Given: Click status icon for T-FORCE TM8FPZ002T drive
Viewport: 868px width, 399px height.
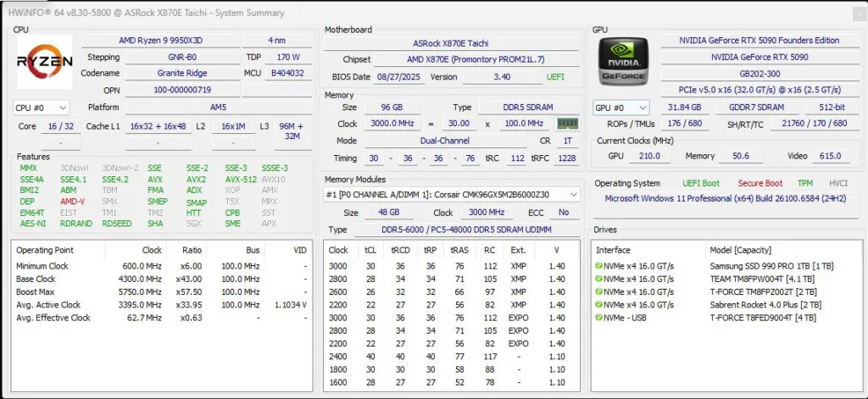Looking at the screenshot, I should point(598,291).
